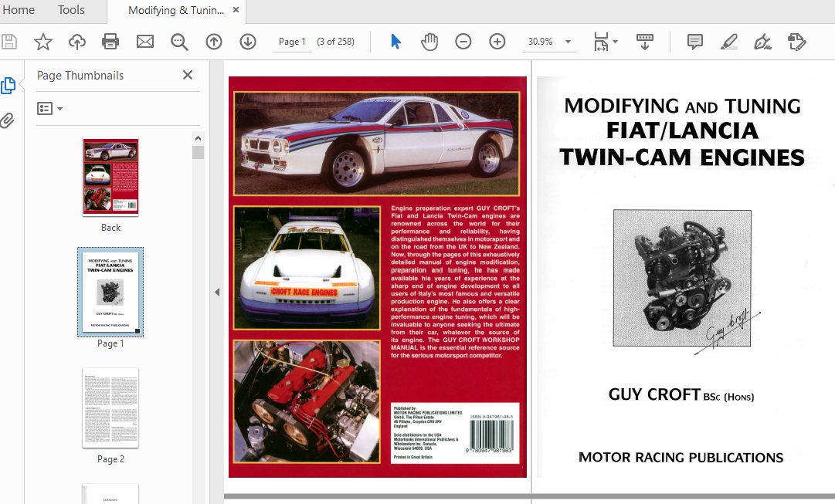This screenshot has width=835, height=504.
Task: Select the Back cover thumbnail
Action: pyautogui.click(x=110, y=177)
